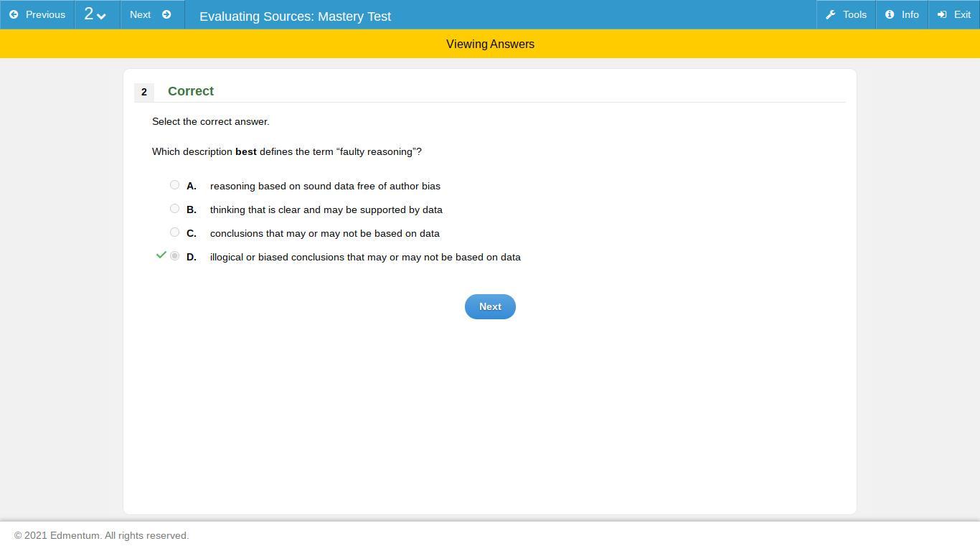
Task: Click the info circle icon
Action: [890, 14]
